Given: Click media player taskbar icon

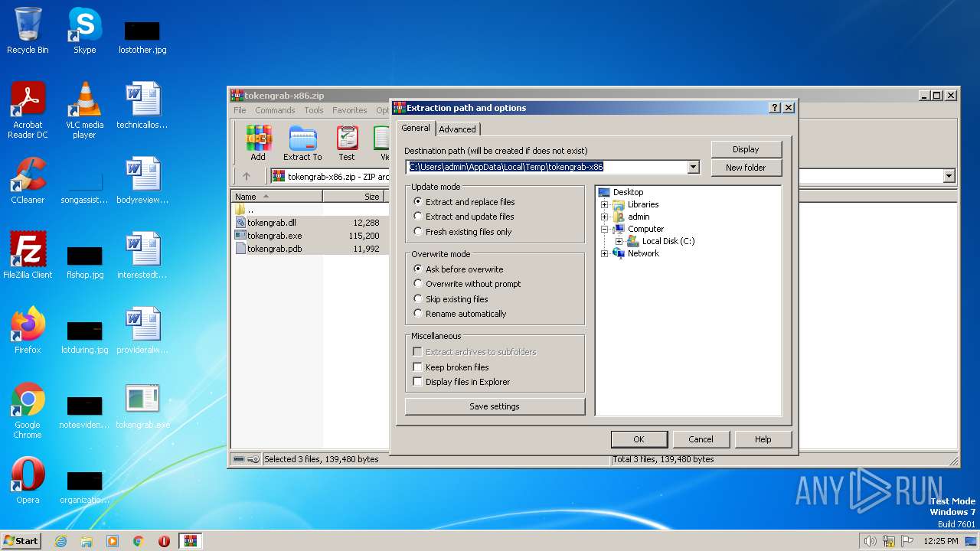Looking at the screenshot, I should pyautogui.click(x=113, y=541).
